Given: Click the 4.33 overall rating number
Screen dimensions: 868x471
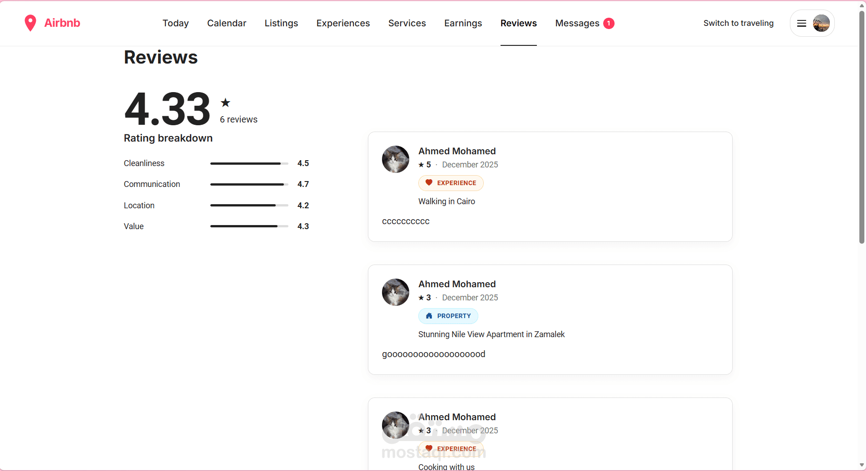Looking at the screenshot, I should pyautogui.click(x=167, y=109).
